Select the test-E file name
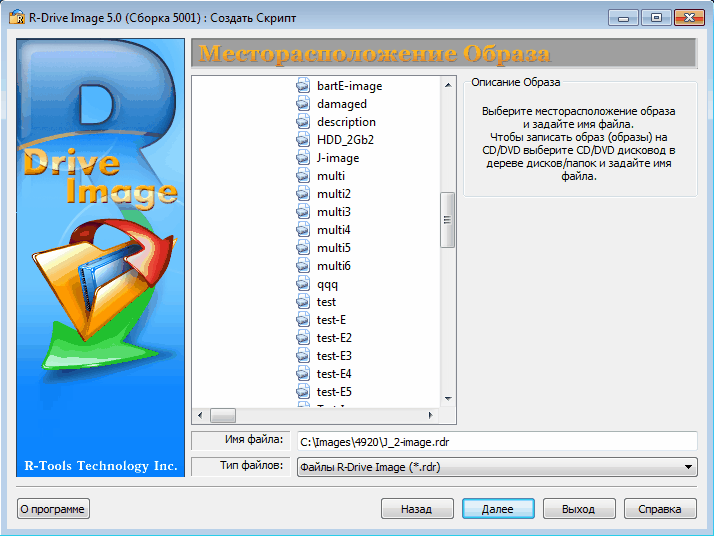The height and width of the screenshot is (536, 714). click(x=332, y=320)
